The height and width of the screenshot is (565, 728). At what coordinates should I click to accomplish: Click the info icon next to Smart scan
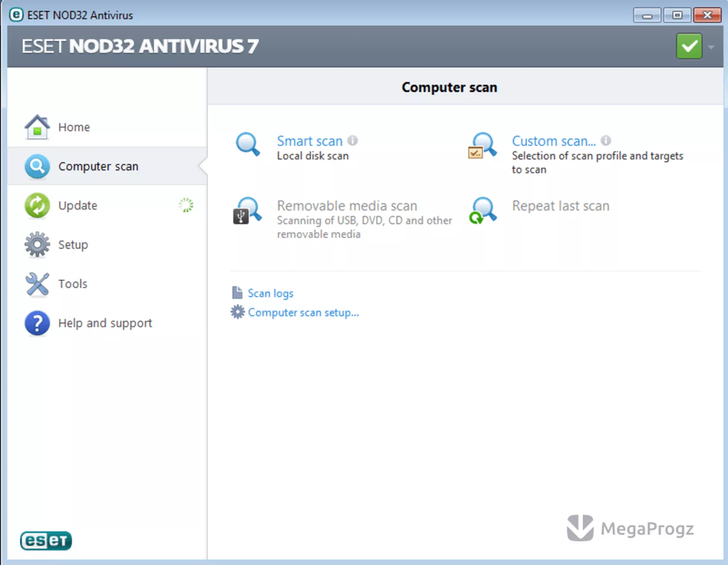point(353,140)
